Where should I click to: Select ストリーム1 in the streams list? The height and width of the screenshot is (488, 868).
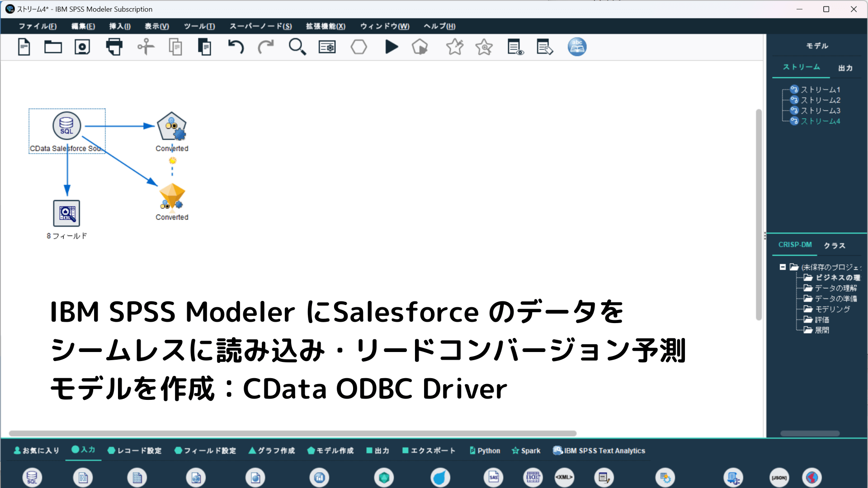[x=820, y=89]
